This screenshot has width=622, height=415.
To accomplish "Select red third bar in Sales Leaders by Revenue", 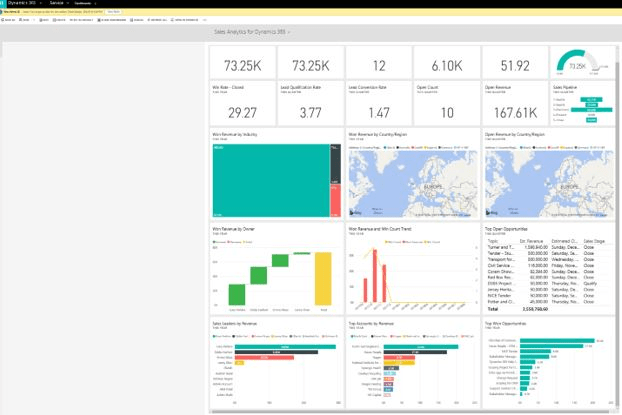I will click(x=264, y=357).
